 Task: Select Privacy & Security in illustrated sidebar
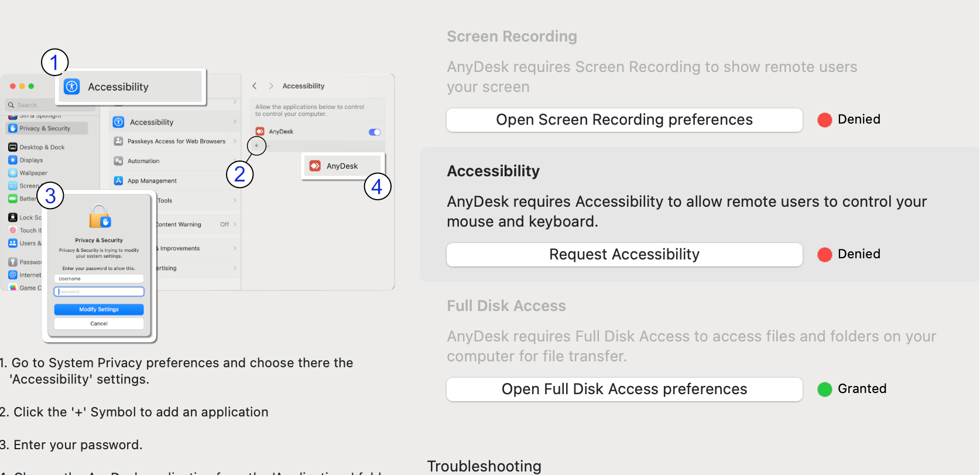coord(47,128)
